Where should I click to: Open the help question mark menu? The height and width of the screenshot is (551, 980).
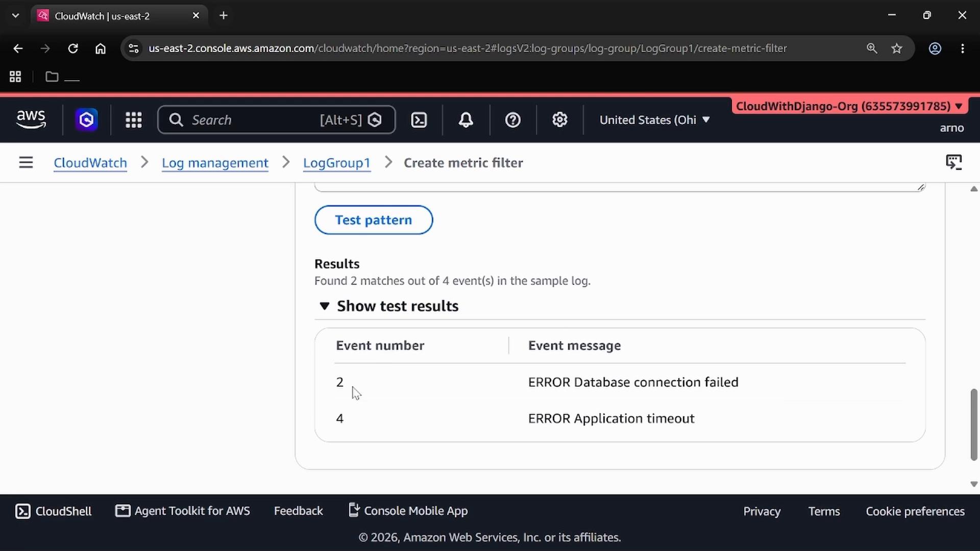coord(512,120)
